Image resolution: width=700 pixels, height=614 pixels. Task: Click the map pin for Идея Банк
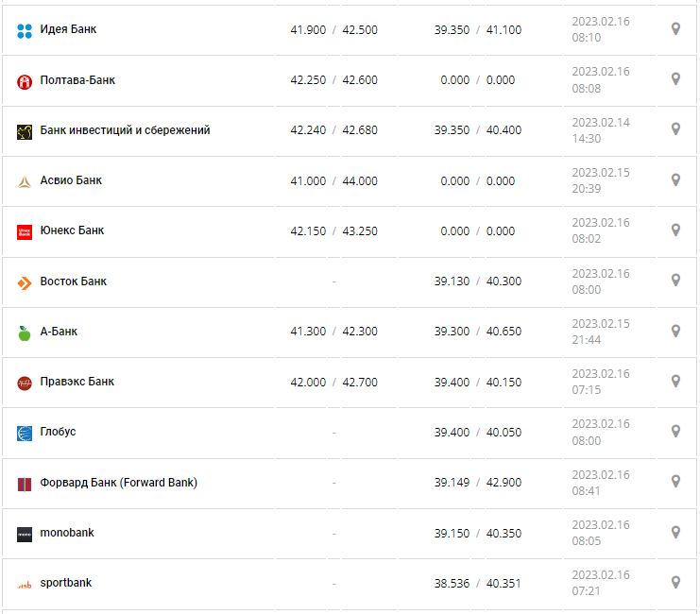(675, 29)
